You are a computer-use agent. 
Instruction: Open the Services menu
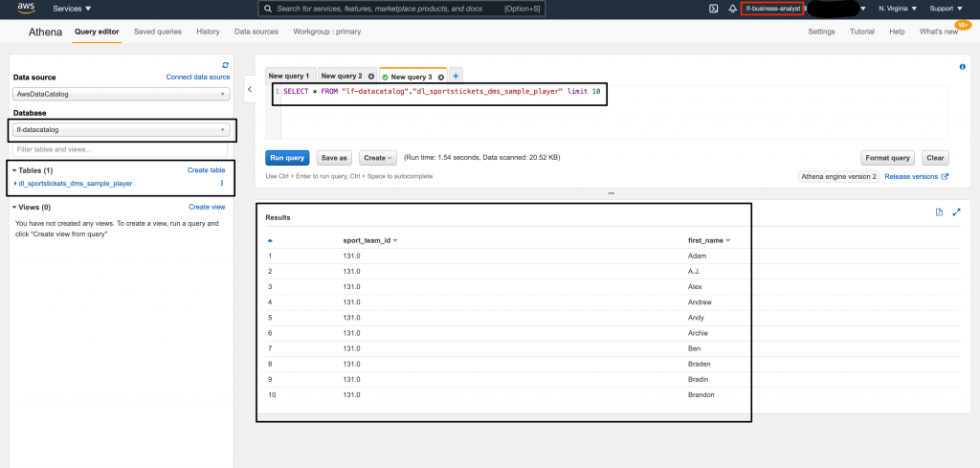[72, 9]
